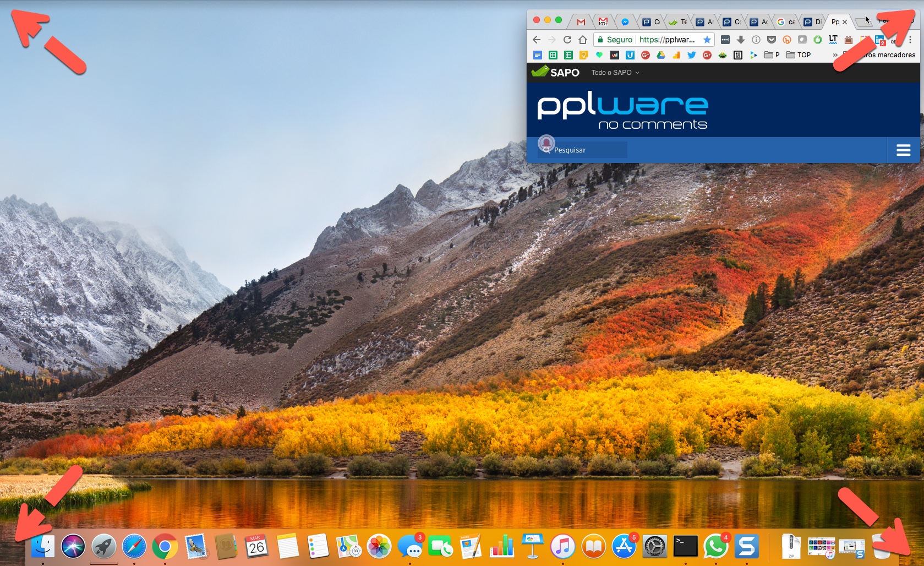Show hidden bookmarks via » chevron
This screenshot has width=924, height=566.
click(x=835, y=55)
